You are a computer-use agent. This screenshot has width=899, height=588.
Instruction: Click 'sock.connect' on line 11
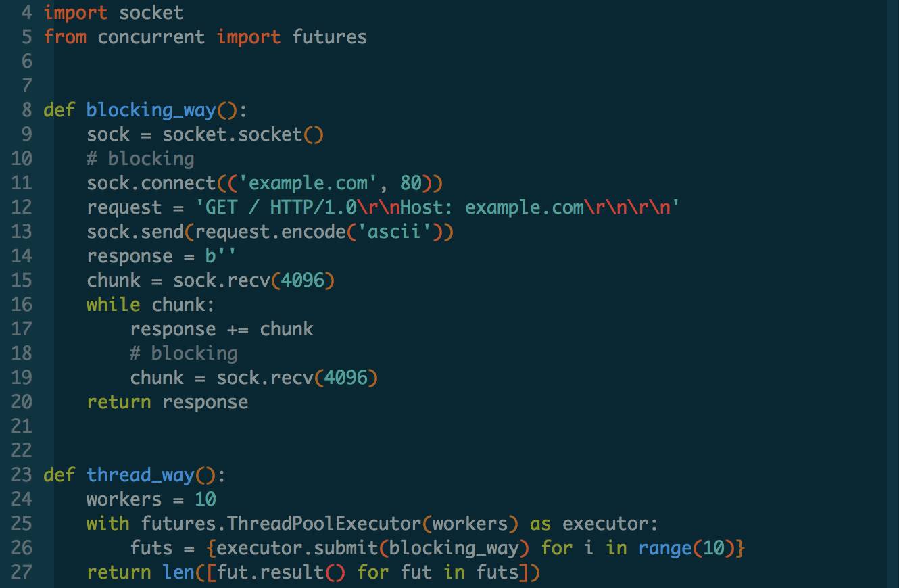151,183
